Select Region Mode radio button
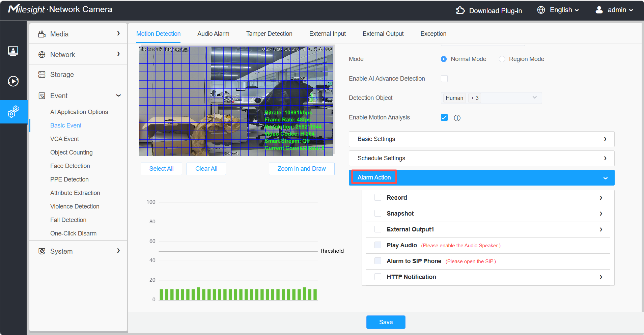 [x=502, y=59]
